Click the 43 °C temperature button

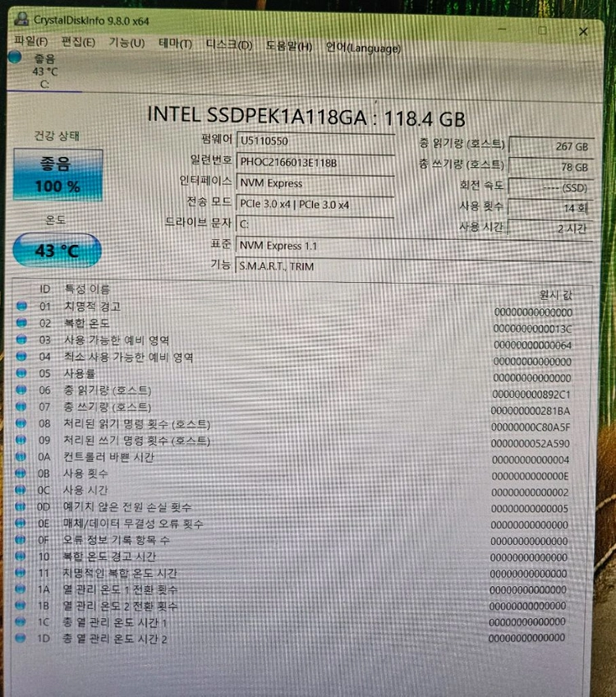(57, 251)
